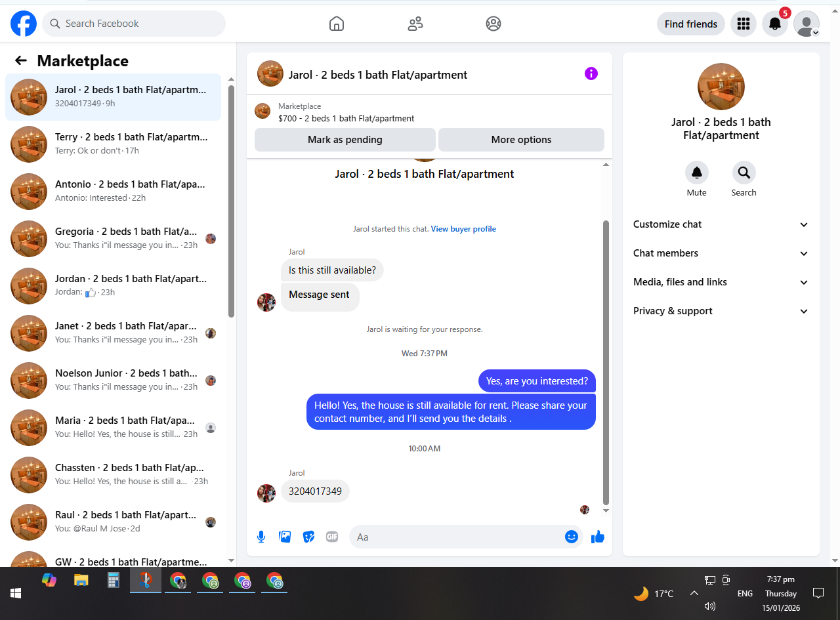Viewport: 840px width, 620px height.
Task: Open volume speaker tray icon
Action: [709, 606]
